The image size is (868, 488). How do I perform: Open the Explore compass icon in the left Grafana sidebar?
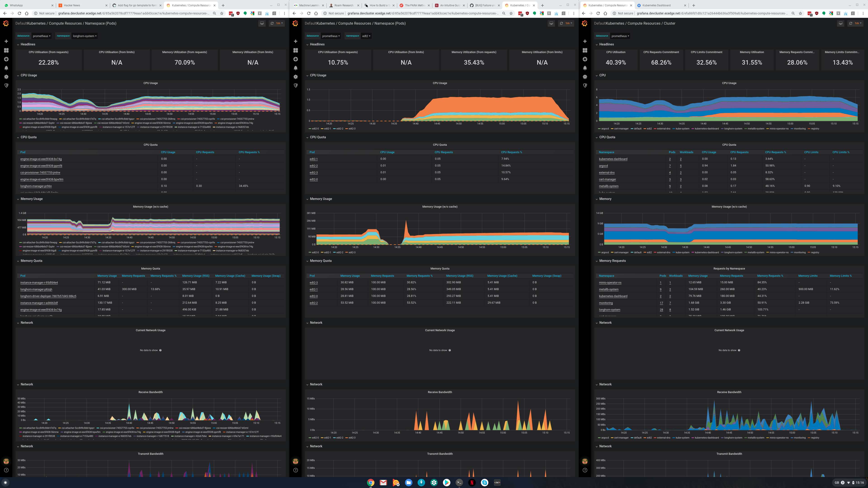(x=6, y=59)
